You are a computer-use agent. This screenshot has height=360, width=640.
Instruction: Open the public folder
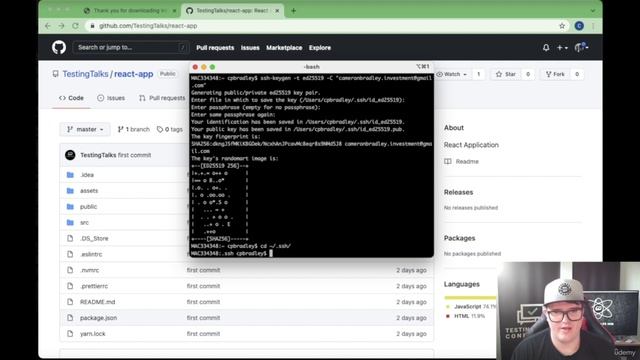(89, 207)
